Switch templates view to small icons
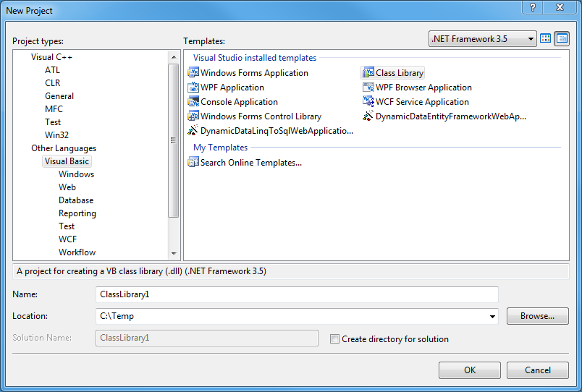The height and width of the screenshot is (392, 582). (x=562, y=38)
